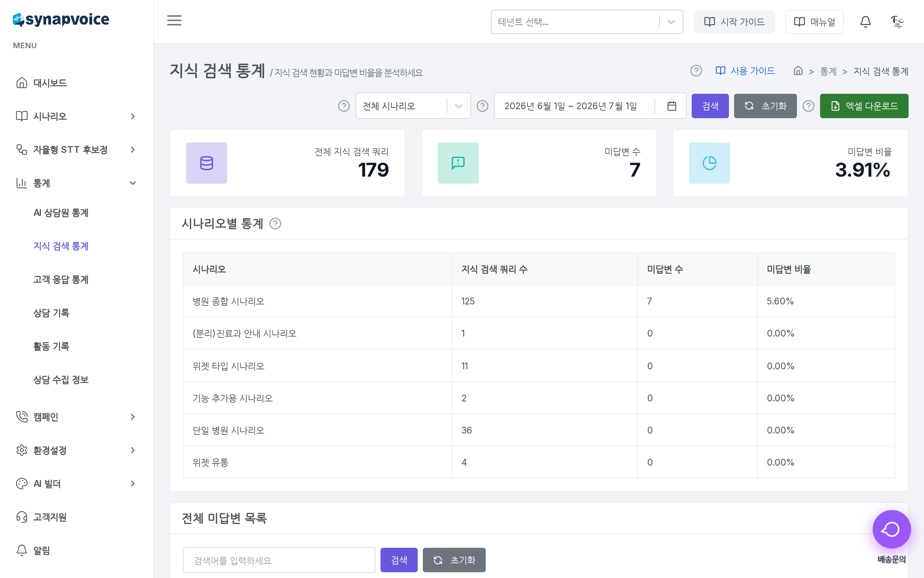Open the date range picker field
924x578 pixels.
tap(590, 106)
